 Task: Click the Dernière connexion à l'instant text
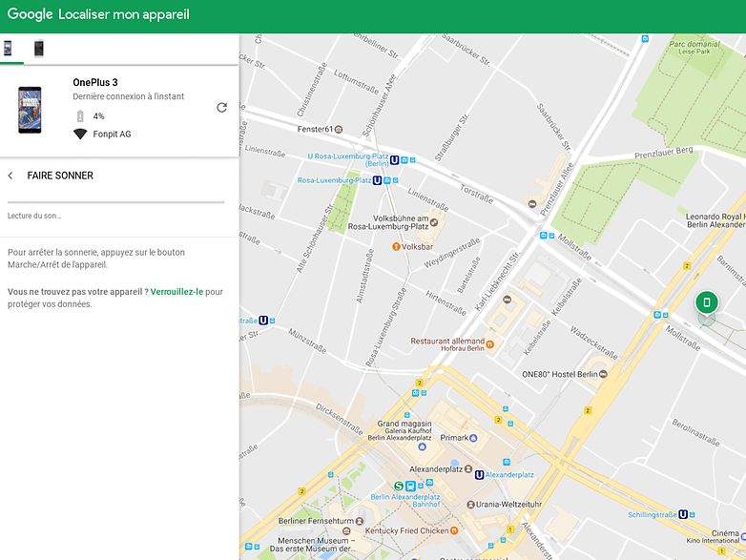pos(129,96)
